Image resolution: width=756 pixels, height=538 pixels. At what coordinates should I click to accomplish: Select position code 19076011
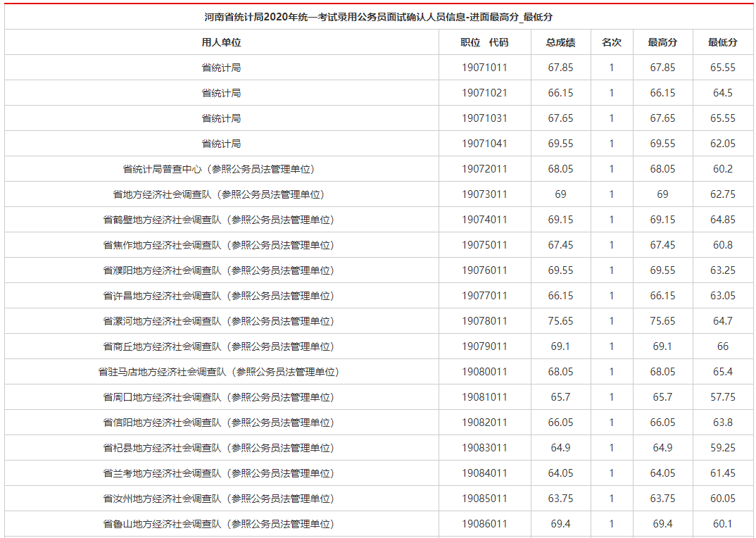click(484, 270)
